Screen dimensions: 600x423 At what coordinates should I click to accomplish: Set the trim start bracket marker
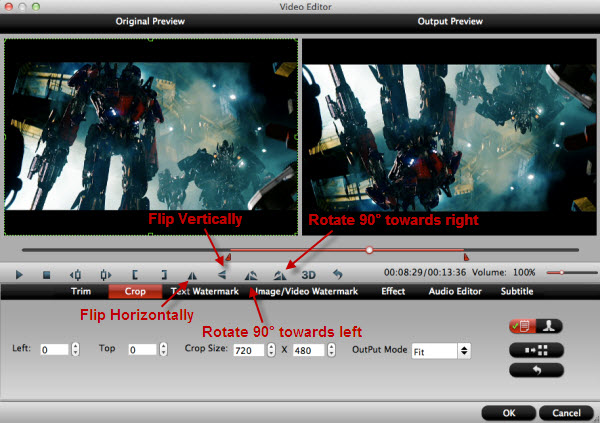point(135,274)
